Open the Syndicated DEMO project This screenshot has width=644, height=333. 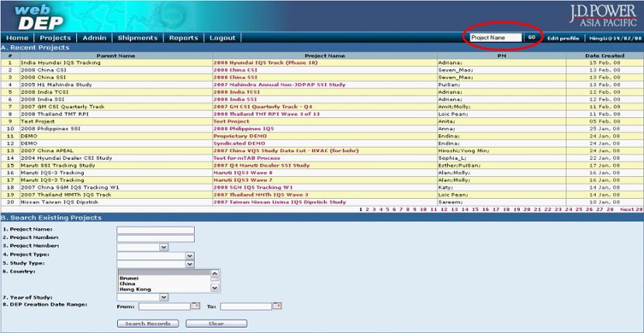pyautogui.click(x=239, y=144)
